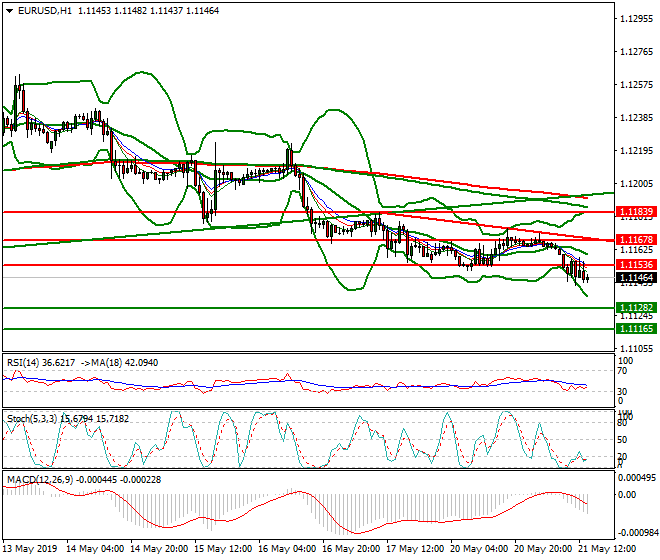This screenshot has height=560, width=660.
Task: Select the 20 May 20:00 time axis label
Action: click(x=543, y=549)
